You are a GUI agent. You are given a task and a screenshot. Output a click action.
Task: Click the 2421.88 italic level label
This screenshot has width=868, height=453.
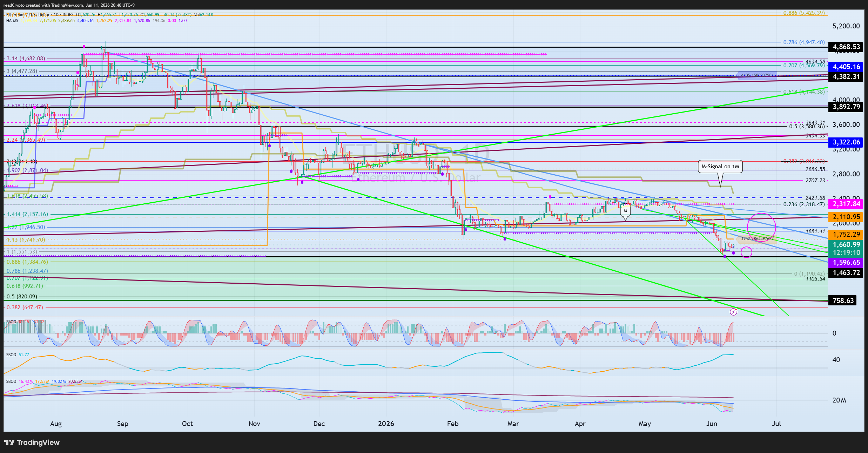click(815, 198)
